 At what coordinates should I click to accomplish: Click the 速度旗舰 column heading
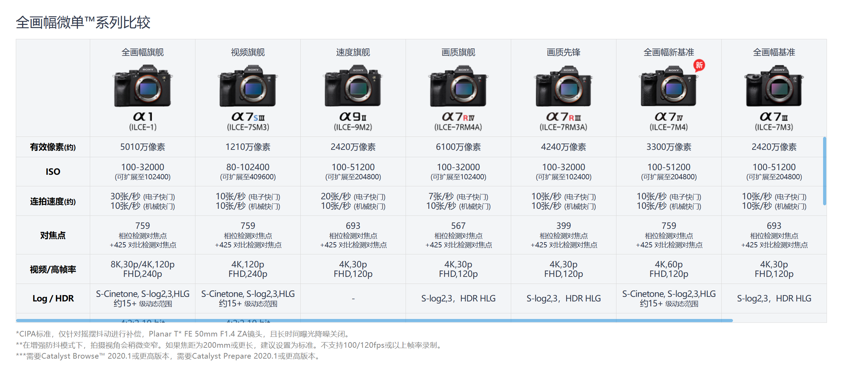coord(353,52)
